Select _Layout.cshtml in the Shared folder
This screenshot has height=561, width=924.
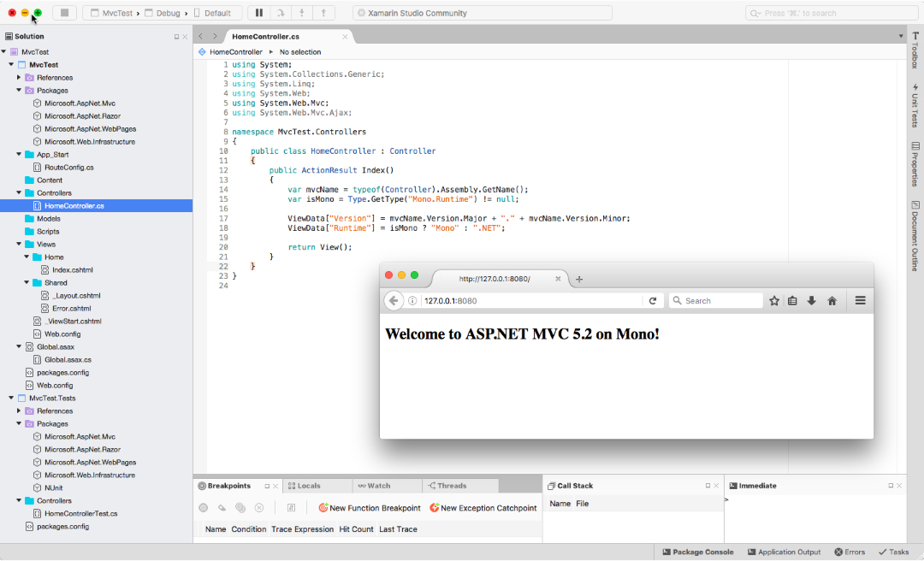click(x=76, y=296)
